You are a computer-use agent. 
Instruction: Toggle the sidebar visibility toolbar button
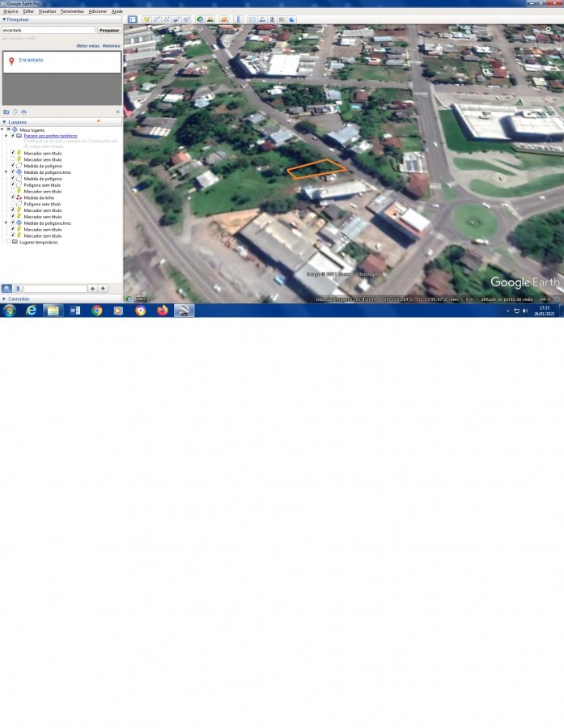click(x=132, y=19)
